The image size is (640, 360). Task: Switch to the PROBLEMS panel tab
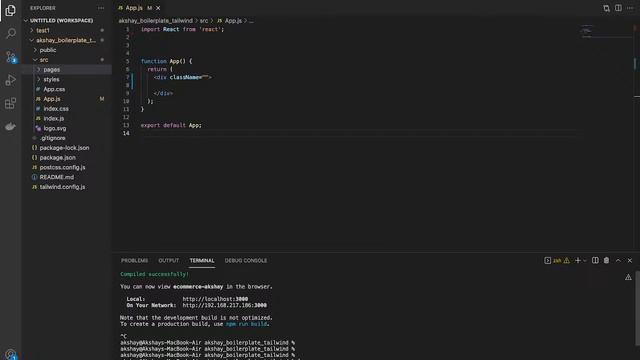tap(134, 260)
